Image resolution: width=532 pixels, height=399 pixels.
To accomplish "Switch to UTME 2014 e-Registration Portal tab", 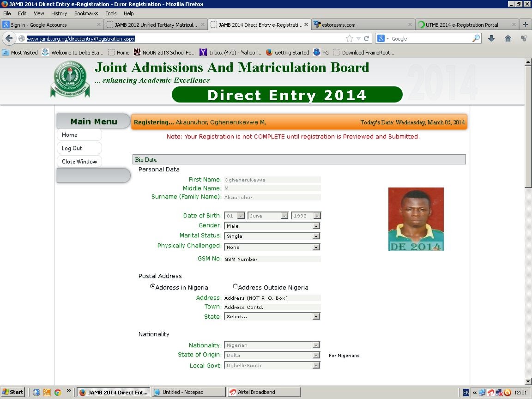I will tap(467, 24).
